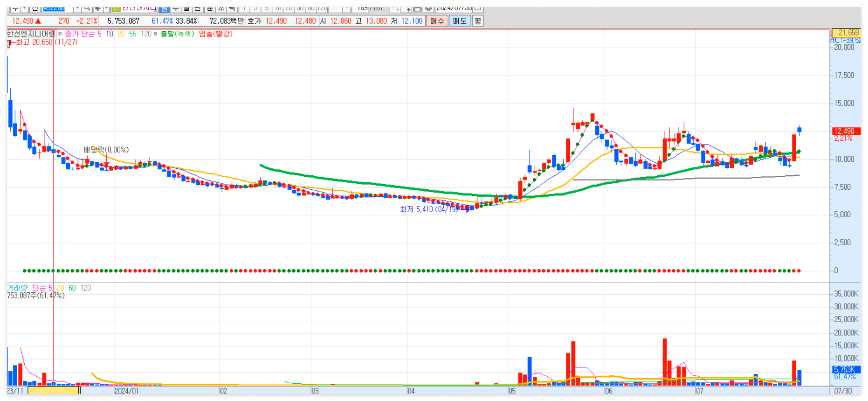Click the yellow timeline scrollbar thumb
Screen dimensions: 868x401
54,391
